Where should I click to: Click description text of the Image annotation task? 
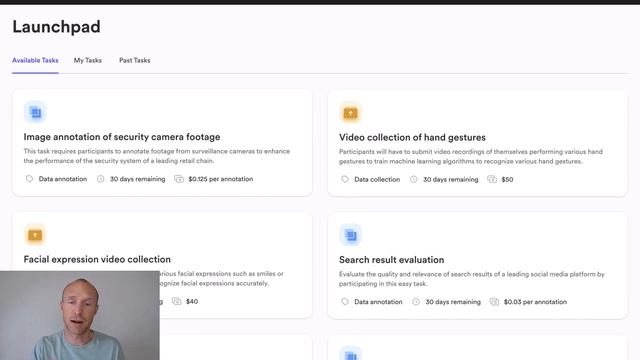point(157,156)
